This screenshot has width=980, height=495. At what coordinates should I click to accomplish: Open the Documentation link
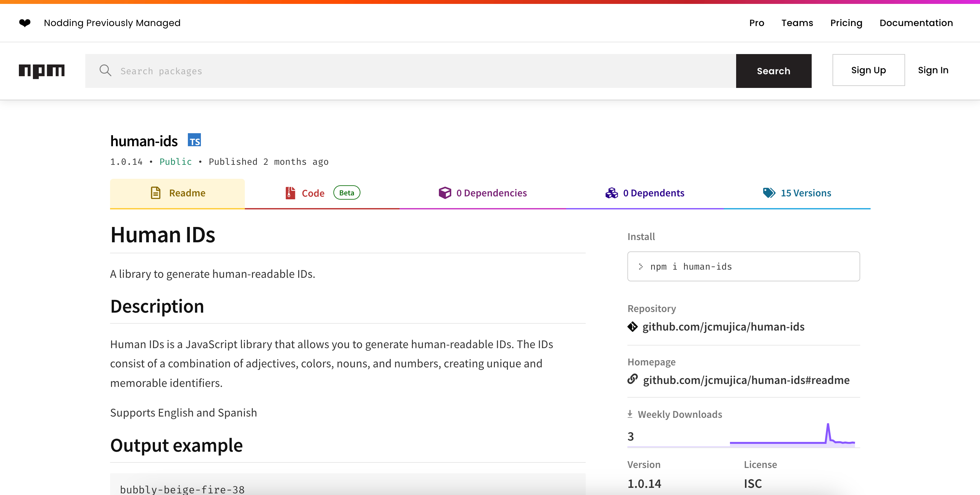[916, 23]
